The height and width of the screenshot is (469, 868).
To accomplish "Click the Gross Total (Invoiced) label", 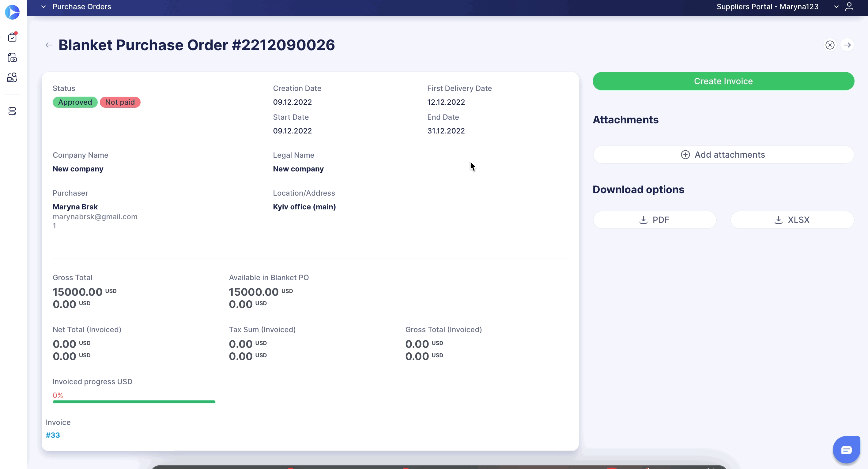I will [443, 330].
